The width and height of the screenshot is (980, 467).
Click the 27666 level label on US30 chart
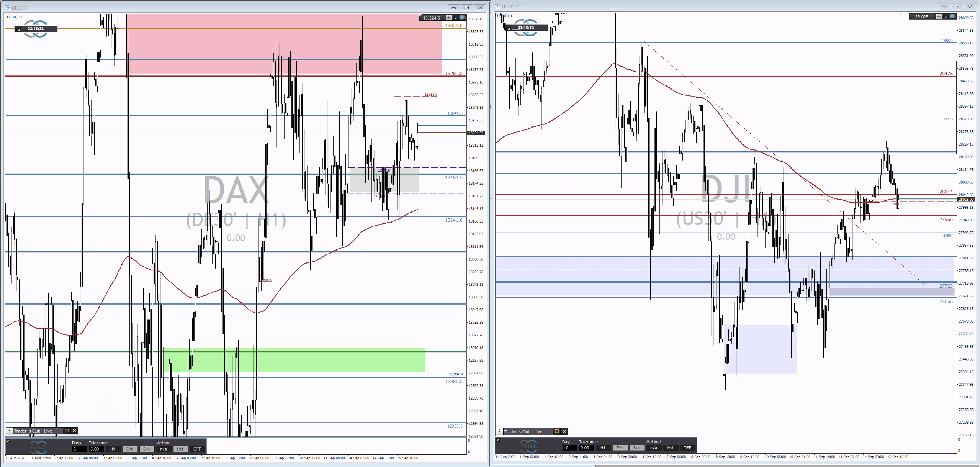[946, 302]
